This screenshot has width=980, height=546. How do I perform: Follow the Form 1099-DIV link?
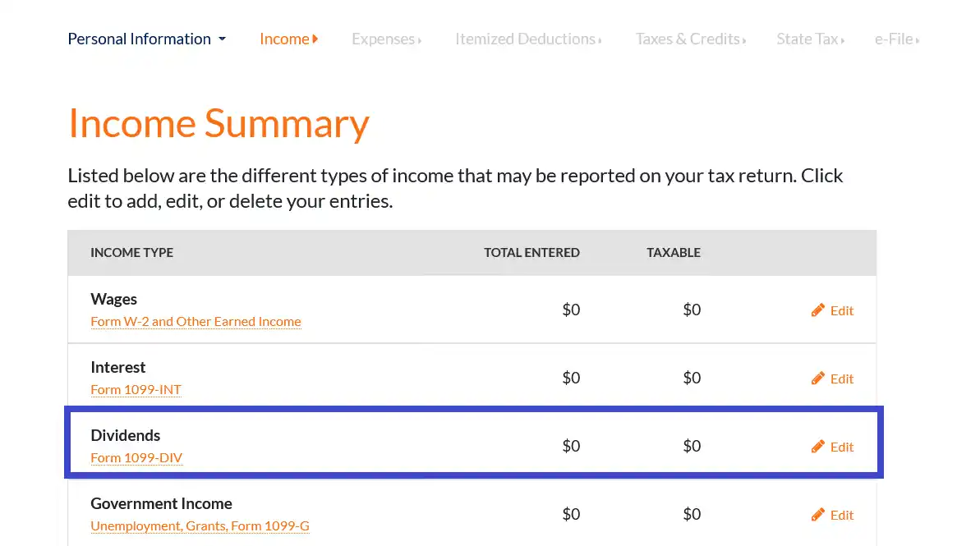pyautogui.click(x=136, y=457)
